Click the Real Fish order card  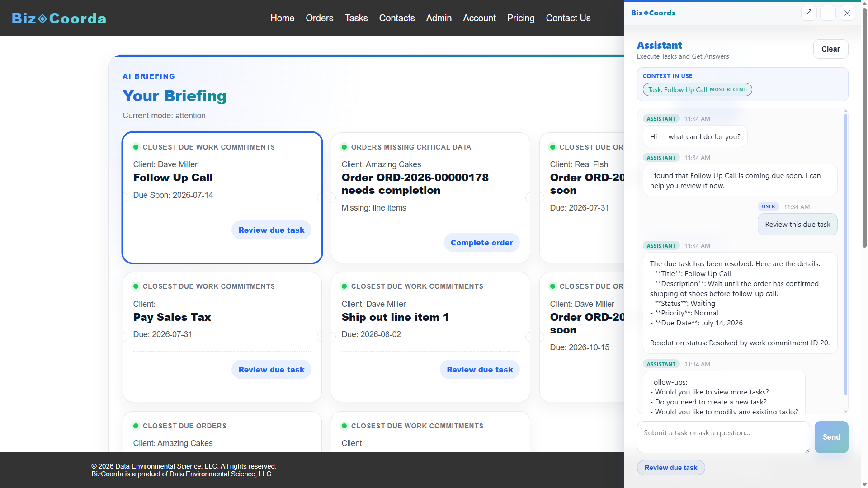tap(582, 197)
